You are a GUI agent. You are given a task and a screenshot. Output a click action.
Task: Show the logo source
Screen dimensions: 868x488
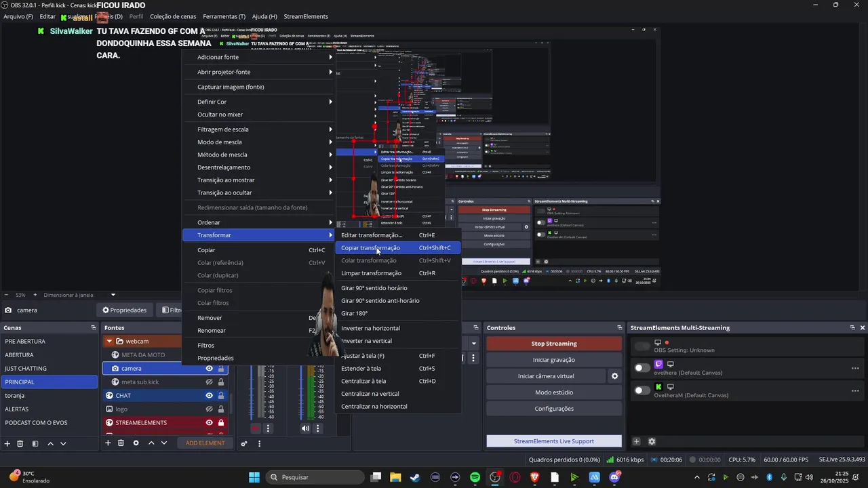209,409
